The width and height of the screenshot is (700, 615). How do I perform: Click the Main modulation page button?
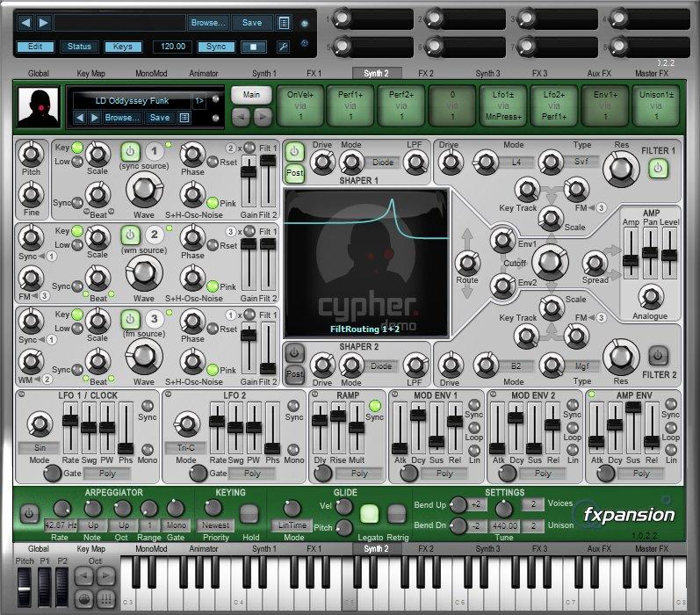tap(251, 95)
